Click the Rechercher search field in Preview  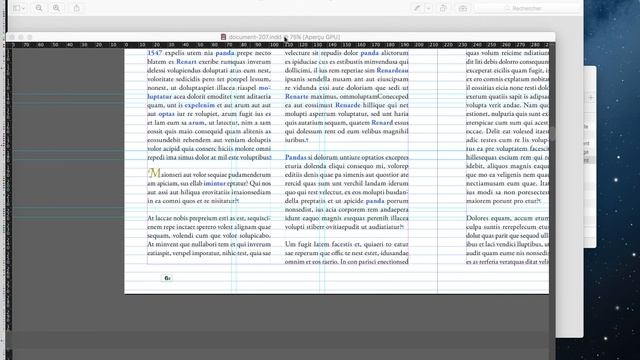(527, 8)
